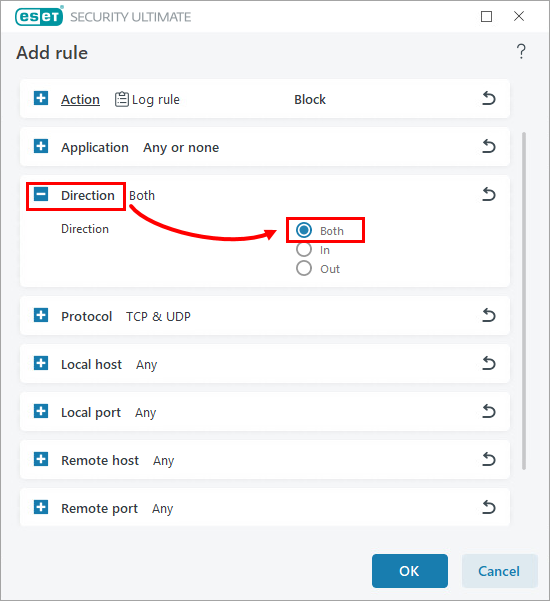Cancel adding the rule

click(499, 571)
